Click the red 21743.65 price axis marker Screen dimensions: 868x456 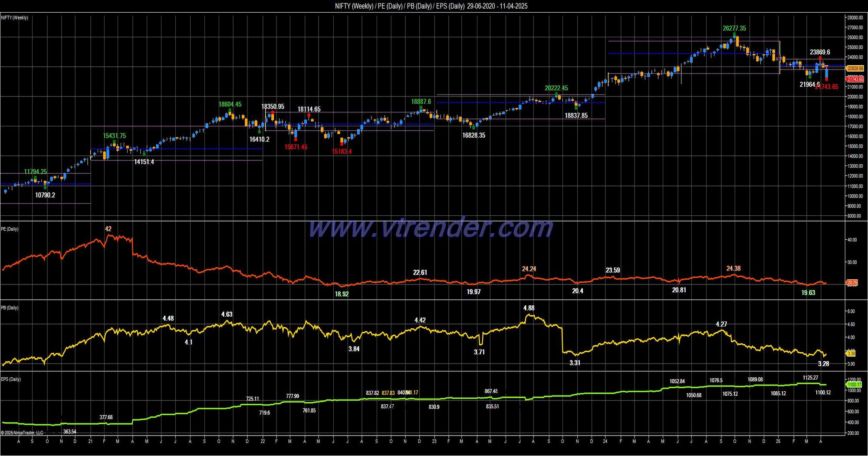855,79
